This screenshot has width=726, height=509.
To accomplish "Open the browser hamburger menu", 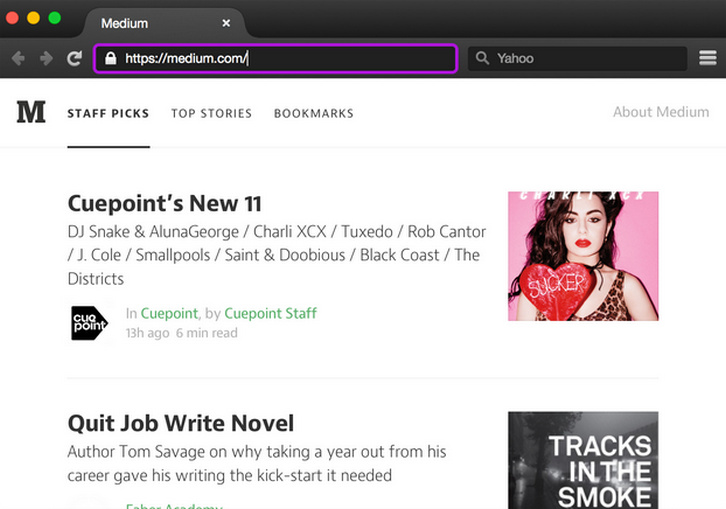I will coord(708,59).
